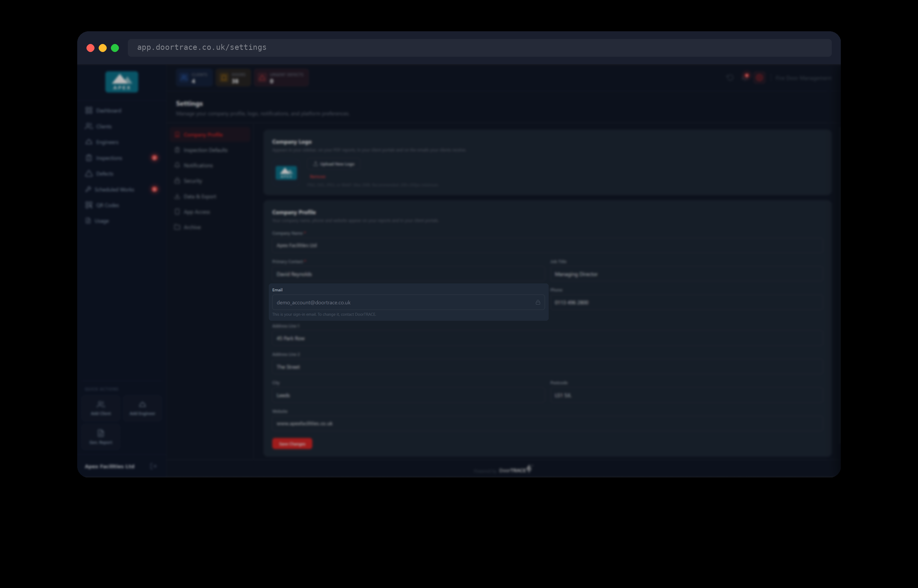Click the red Remove logo link
This screenshot has height=588, width=918.
pos(318,177)
